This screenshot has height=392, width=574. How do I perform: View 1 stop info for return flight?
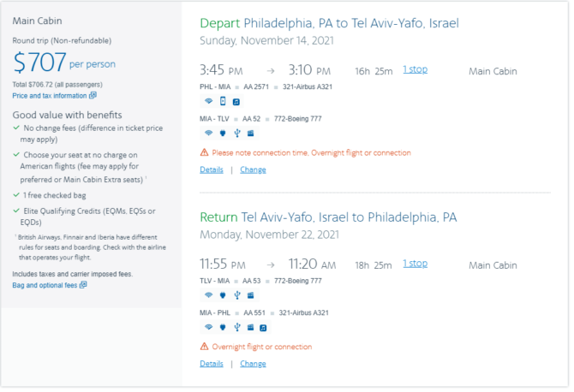point(416,264)
